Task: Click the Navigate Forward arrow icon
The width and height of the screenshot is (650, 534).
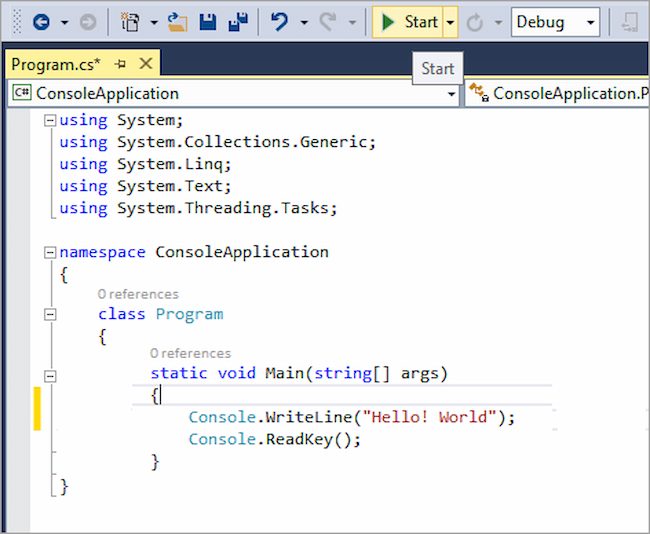Action: [x=88, y=21]
